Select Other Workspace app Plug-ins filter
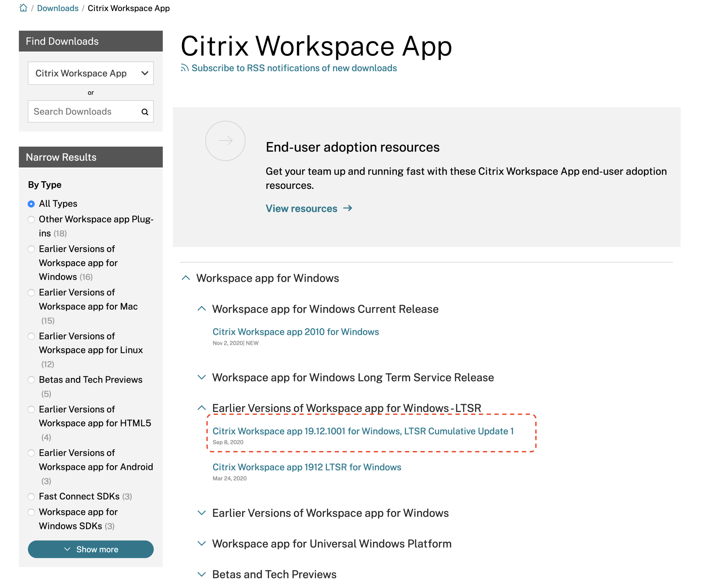Viewport: 705px width, 588px height. tap(31, 220)
